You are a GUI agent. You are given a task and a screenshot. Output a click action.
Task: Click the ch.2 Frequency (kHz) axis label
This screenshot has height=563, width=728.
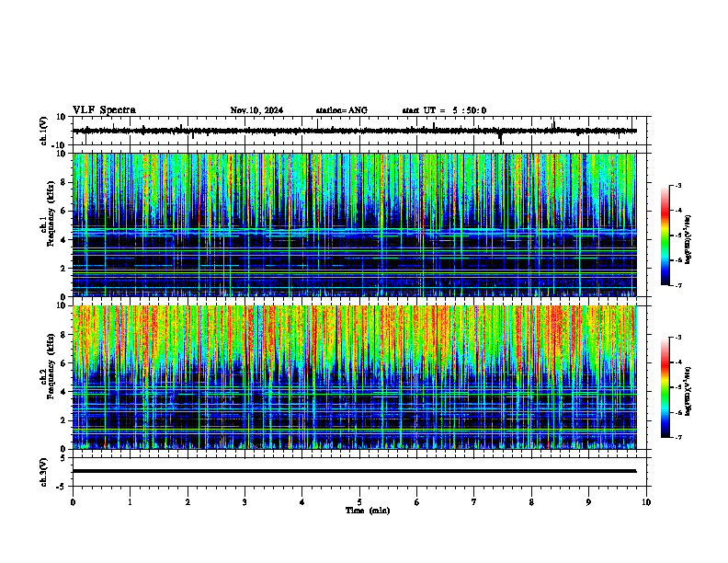coord(48,366)
